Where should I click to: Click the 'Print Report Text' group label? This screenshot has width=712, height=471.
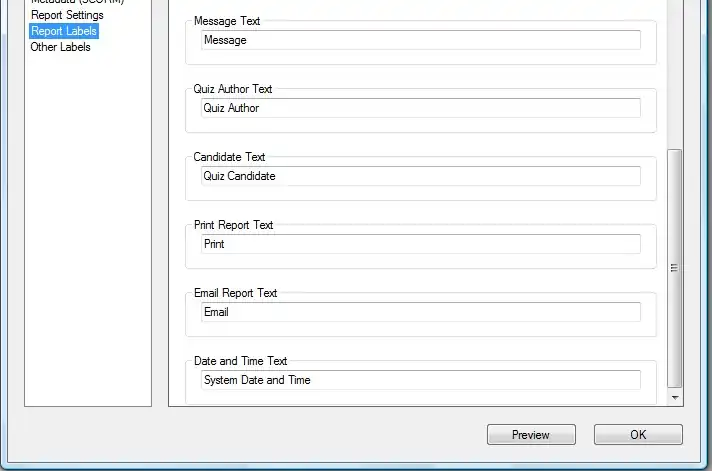point(233,225)
